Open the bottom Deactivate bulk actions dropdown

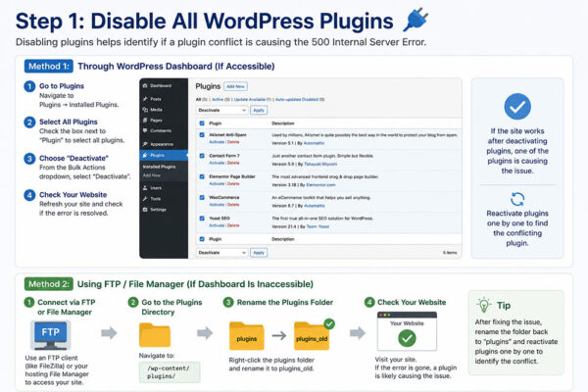(x=221, y=253)
